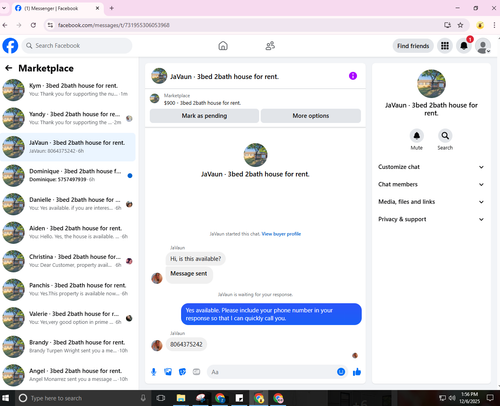Open the View buyer profile link
This screenshot has height=406, width=500.
tap(281, 234)
